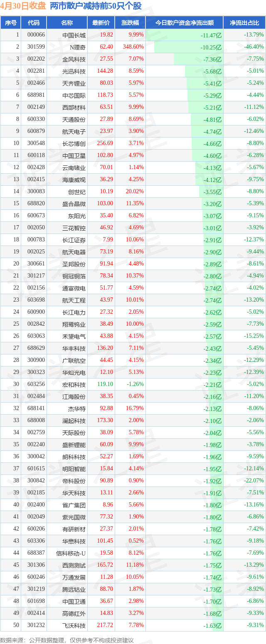Click the 今日散户资金净流出额 header
This screenshot has width=266, height=644.
[185, 23]
